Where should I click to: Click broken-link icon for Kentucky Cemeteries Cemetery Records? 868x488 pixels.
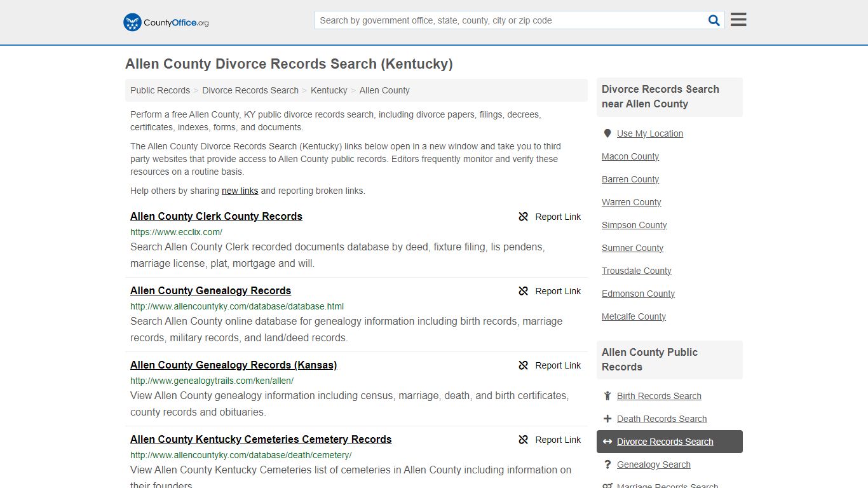pyautogui.click(x=524, y=440)
